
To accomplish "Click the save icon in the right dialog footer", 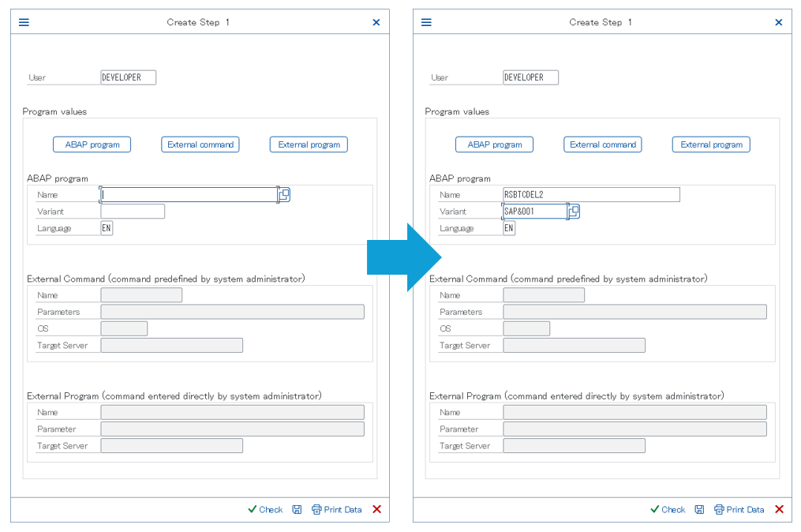I will tap(699, 510).
